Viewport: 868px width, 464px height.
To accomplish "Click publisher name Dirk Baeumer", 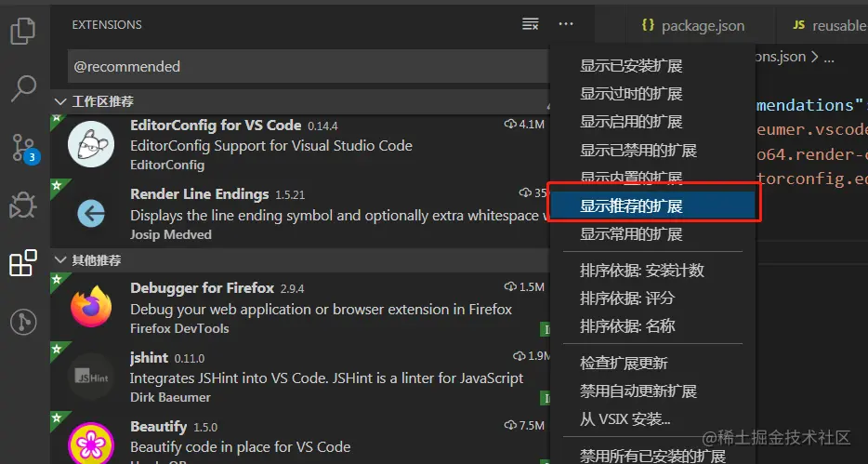I will point(170,397).
